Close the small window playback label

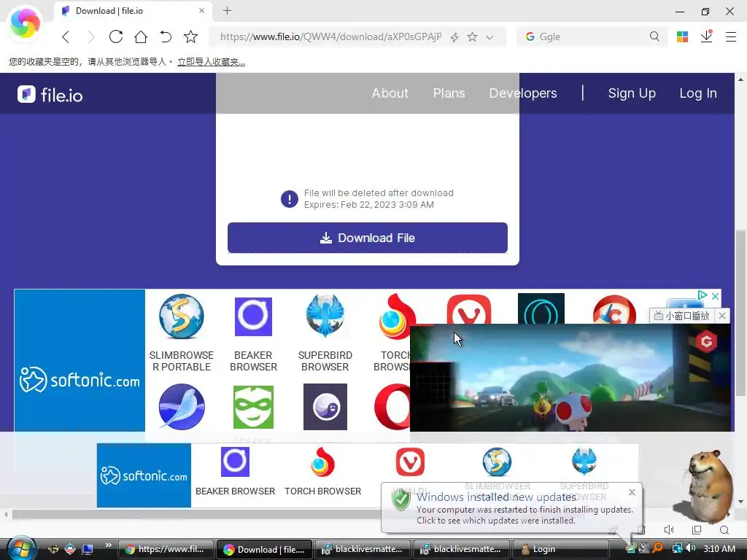722,315
